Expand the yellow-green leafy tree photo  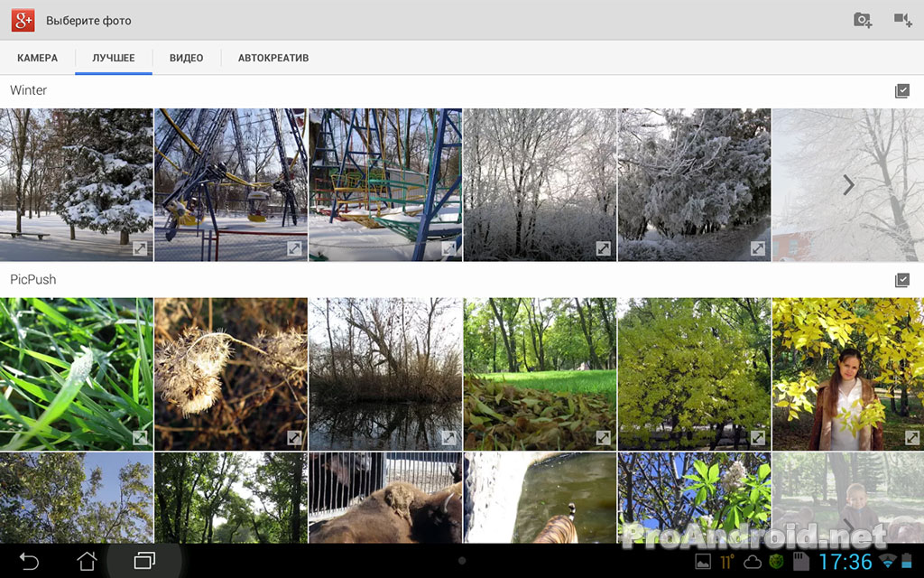click(757, 438)
